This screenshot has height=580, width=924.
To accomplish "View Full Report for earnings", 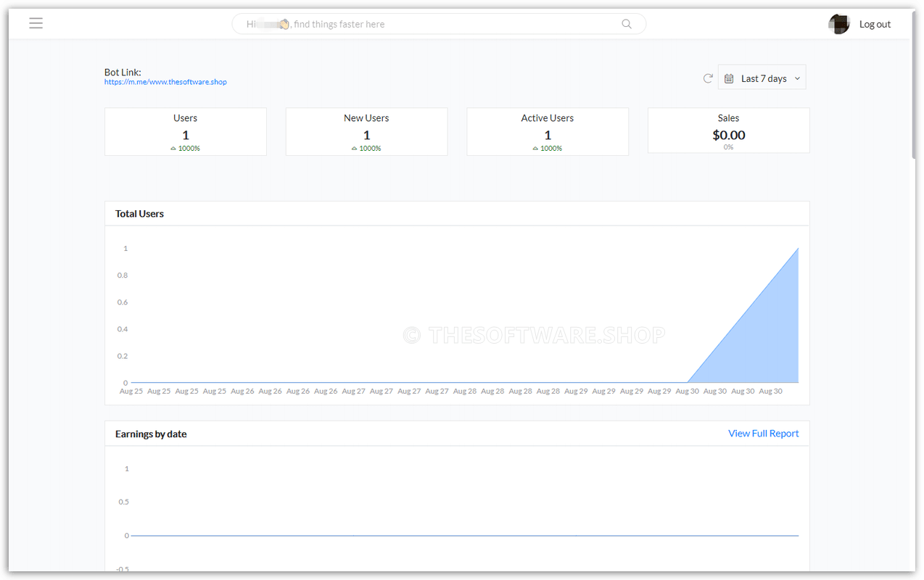I will (x=763, y=433).
